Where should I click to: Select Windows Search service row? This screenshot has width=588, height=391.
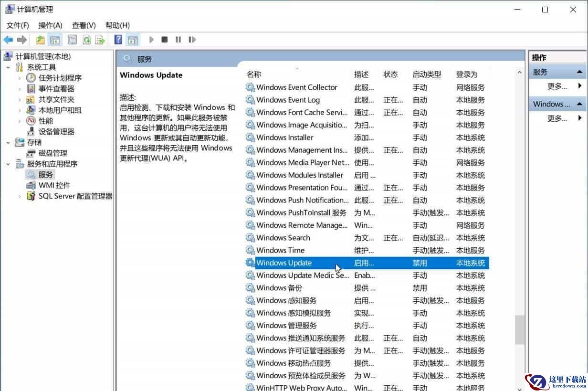click(x=367, y=238)
